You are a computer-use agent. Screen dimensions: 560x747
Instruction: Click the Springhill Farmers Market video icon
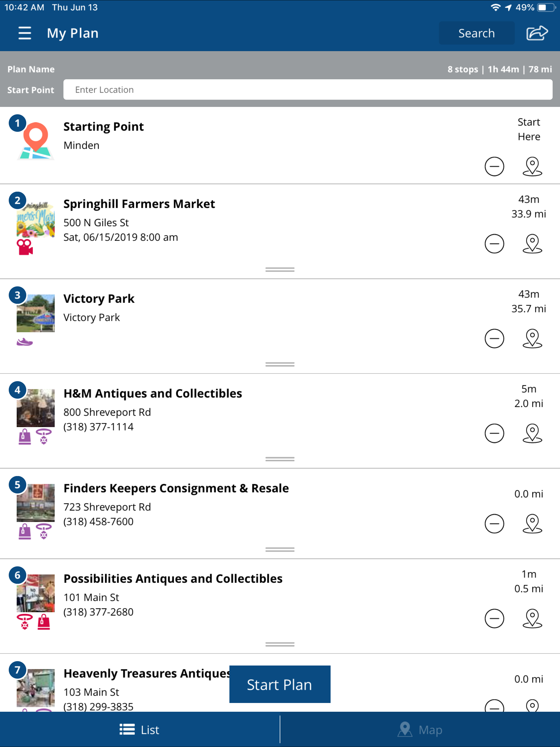point(25,247)
